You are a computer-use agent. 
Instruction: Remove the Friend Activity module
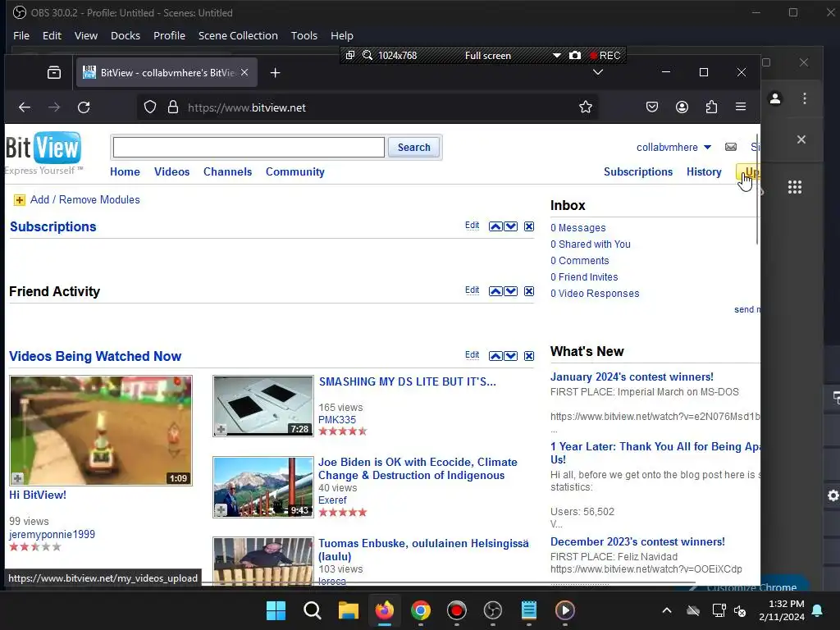point(529,291)
